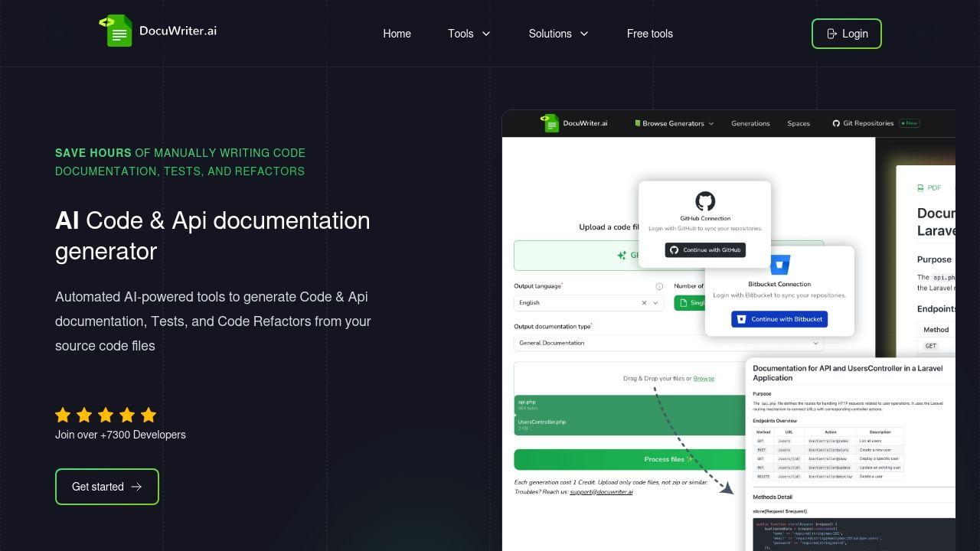Click the sparkle icon in the green generate box
This screenshot has width=980, height=551.
[x=622, y=256]
